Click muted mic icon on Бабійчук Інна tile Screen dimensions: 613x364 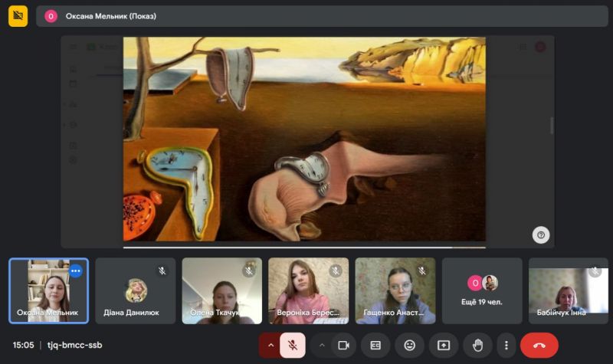click(x=595, y=271)
